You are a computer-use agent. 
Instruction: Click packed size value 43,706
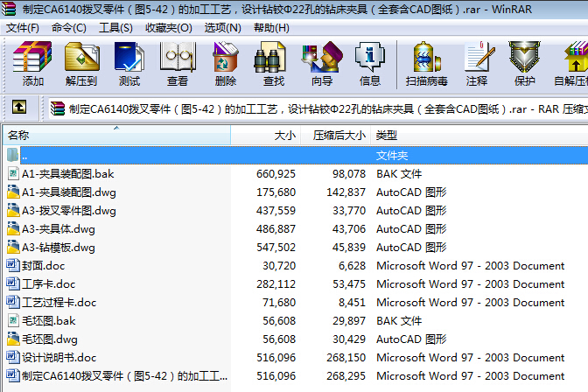point(349,229)
